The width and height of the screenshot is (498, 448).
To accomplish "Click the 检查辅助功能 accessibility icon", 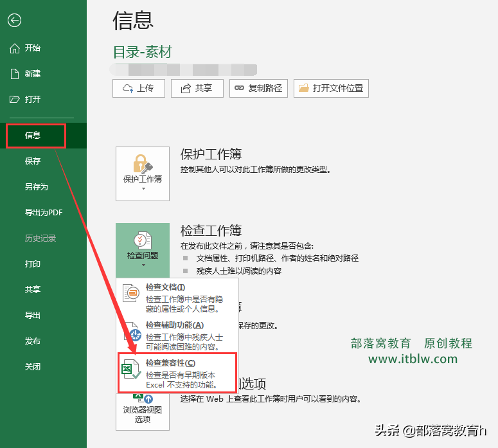I will click(133, 332).
